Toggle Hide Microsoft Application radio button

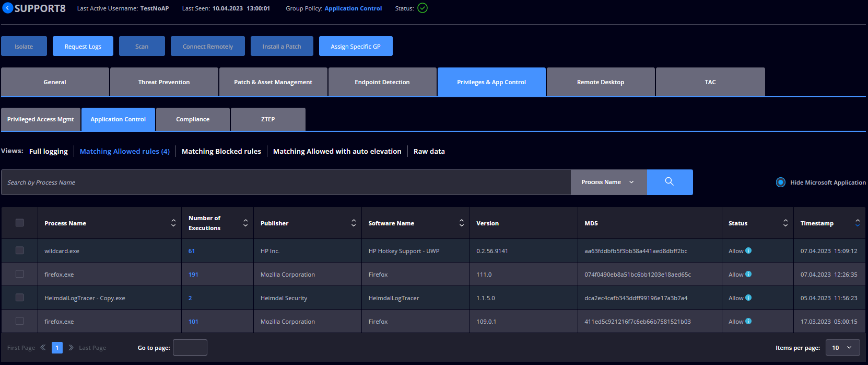[781, 182]
